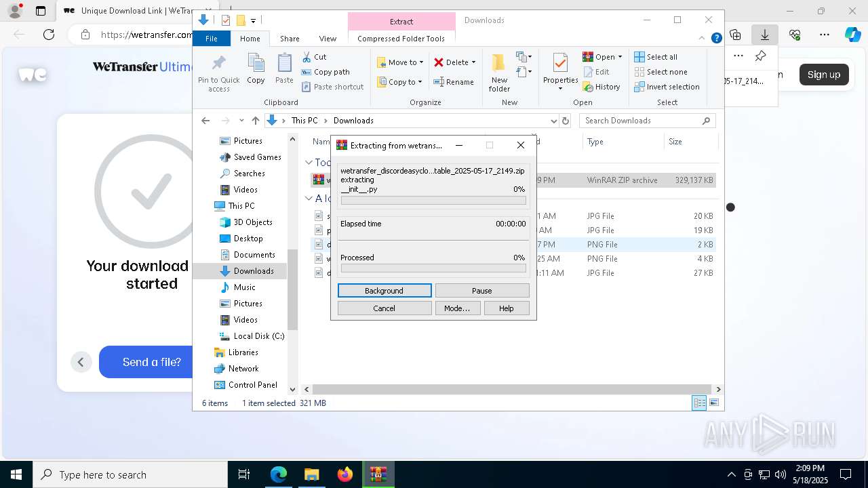Open Move to dropdown
This screenshot has height=488, width=868.
tap(400, 62)
